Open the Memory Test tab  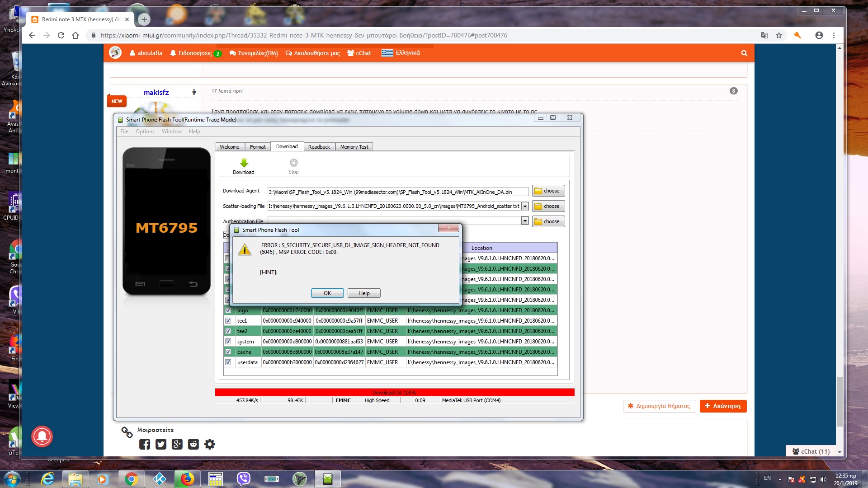point(354,147)
